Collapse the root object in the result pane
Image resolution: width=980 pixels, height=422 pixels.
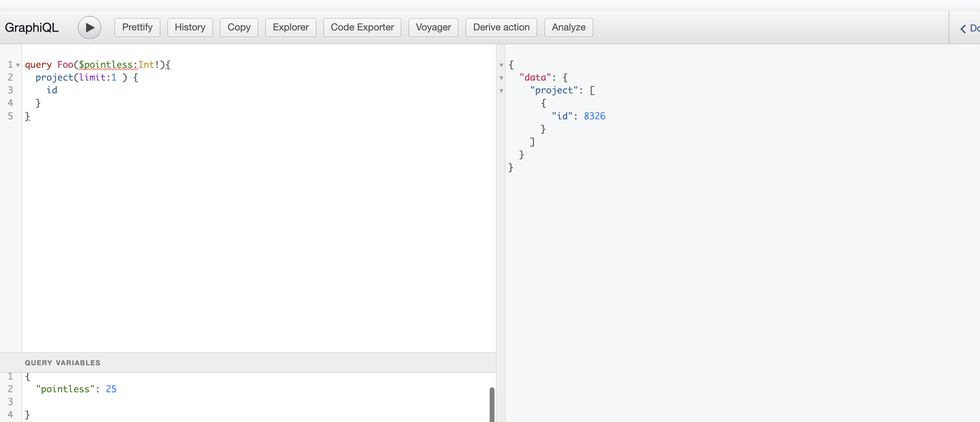pos(501,65)
